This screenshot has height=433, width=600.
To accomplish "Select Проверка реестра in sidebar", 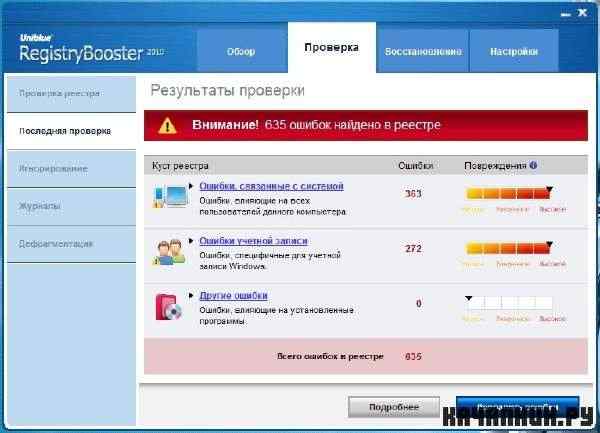I will 72,94.
